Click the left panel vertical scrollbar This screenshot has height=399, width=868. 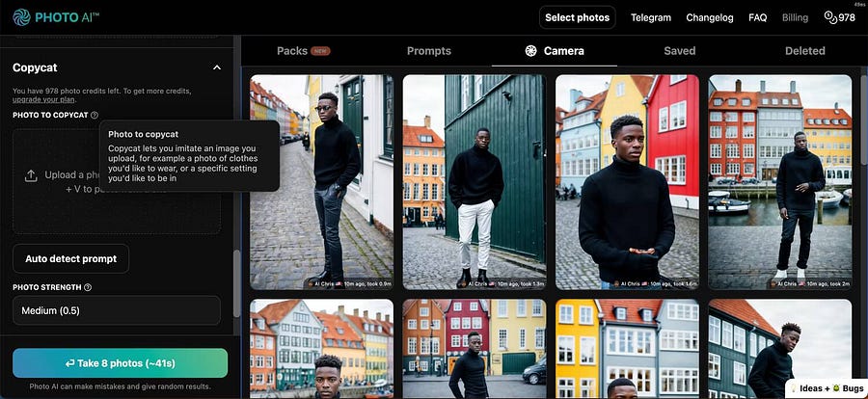coord(237,283)
